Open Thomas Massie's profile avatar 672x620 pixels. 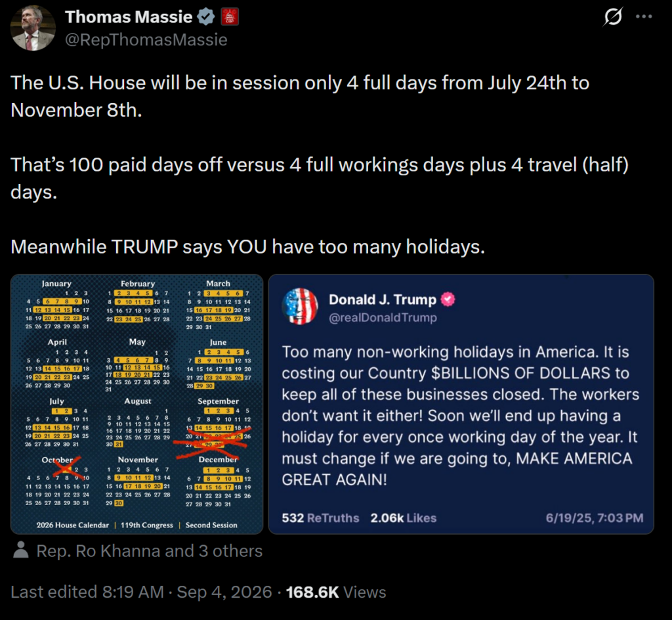point(33,28)
